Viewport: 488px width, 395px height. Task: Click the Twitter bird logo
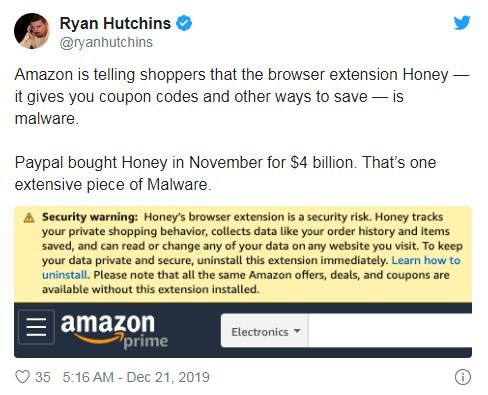(x=462, y=22)
